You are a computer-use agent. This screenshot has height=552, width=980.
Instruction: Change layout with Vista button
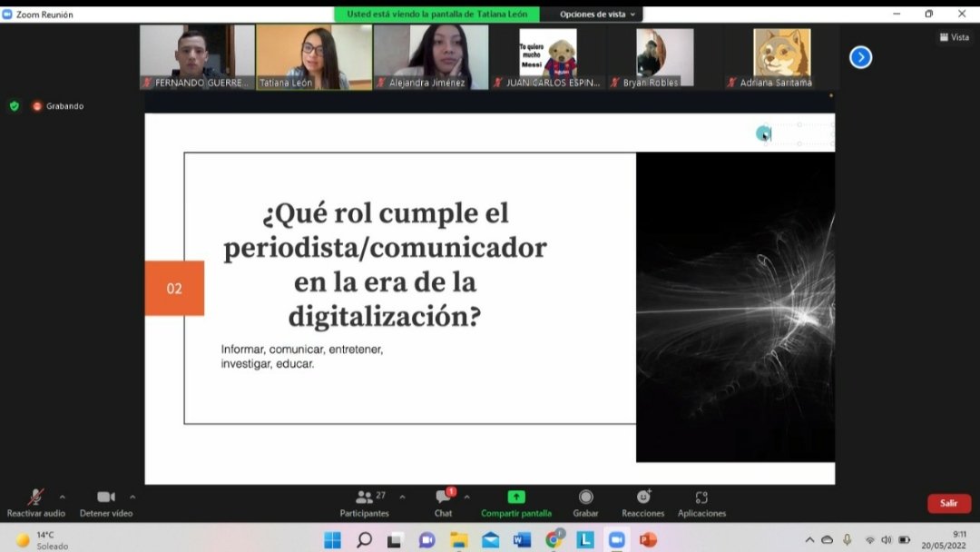click(955, 37)
